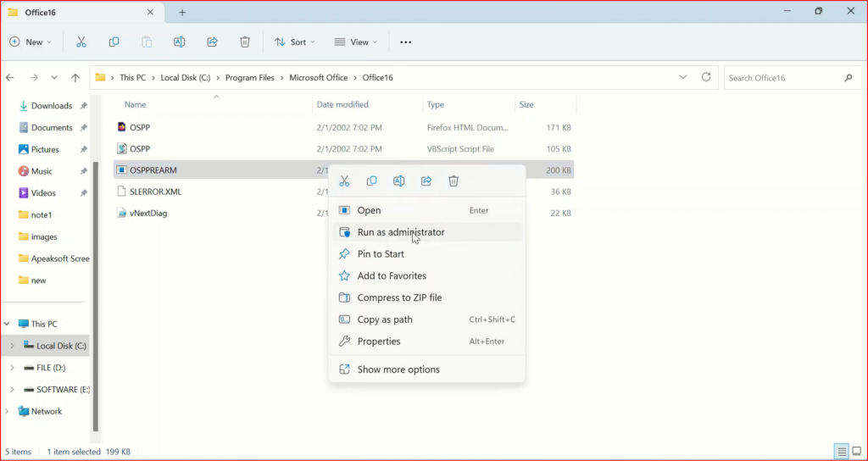Sort by the Name column header

click(x=135, y=104)
